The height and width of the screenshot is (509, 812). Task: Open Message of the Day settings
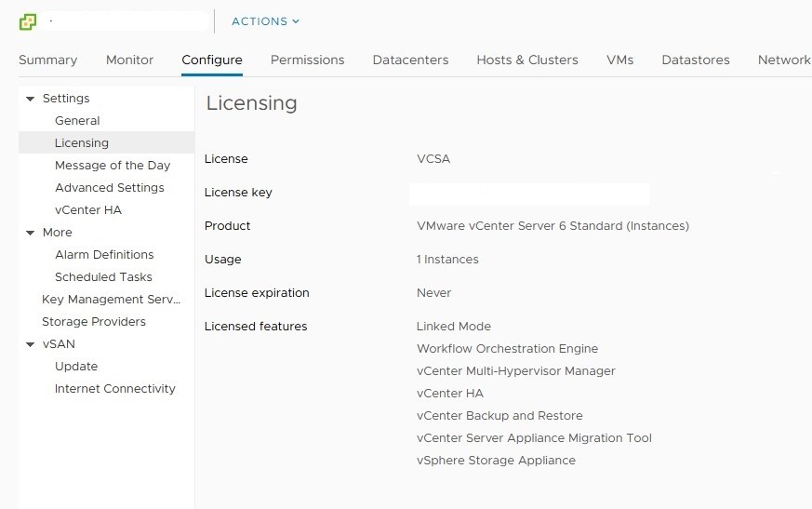(x=113, y=165)
